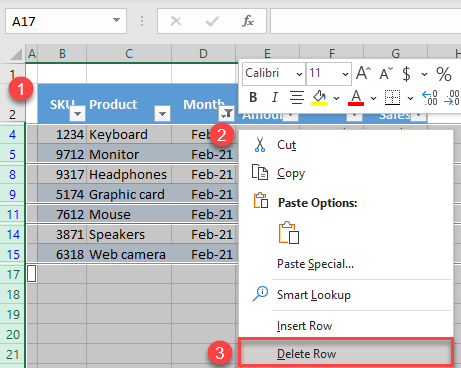Click the Italic button in mini toolbar
461x368 pixels.
pos(274,97)
